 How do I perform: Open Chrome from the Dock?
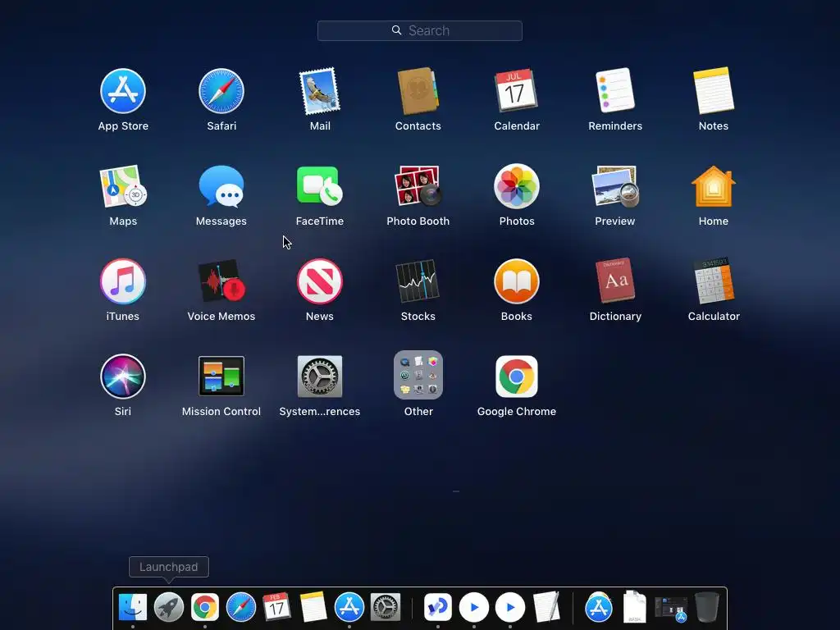pyautogui.click(x=204, y=607)
